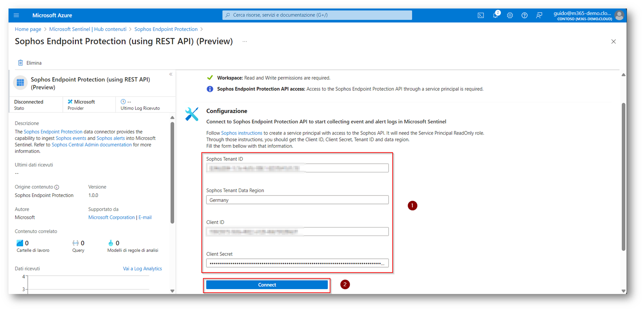644x311 pixels.
Task: Click the left pane scroll down arrow
Action: point(172,291)
